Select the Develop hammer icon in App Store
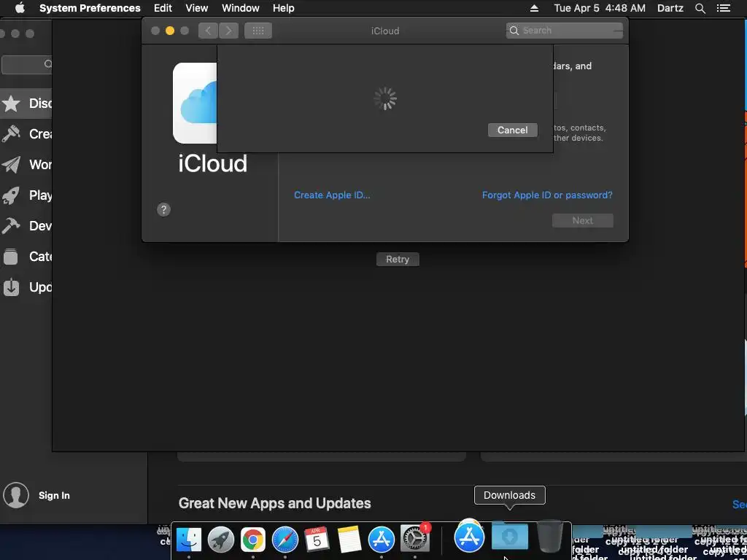Screen dimensions: 747x560 coord(11,226)
